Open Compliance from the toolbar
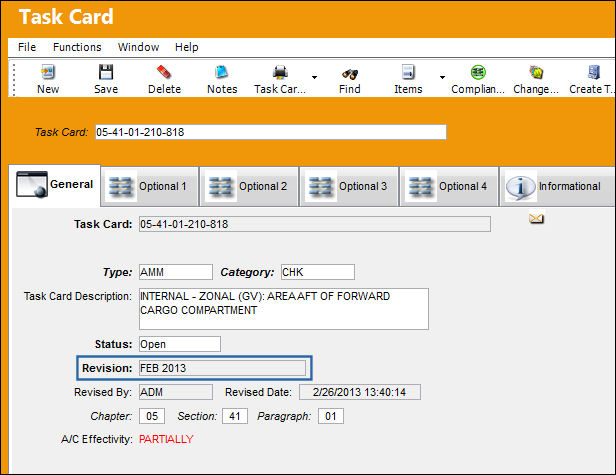616x475 pixels. [478, 72]
